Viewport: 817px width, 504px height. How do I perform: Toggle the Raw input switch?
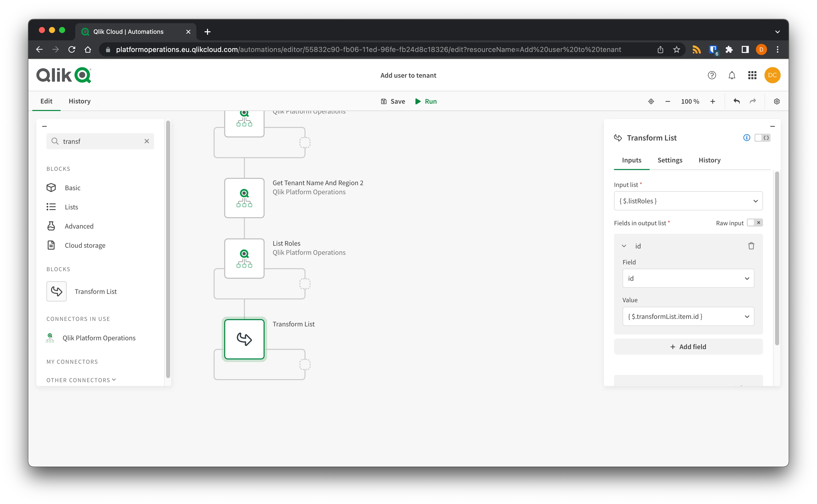point(755,223)
